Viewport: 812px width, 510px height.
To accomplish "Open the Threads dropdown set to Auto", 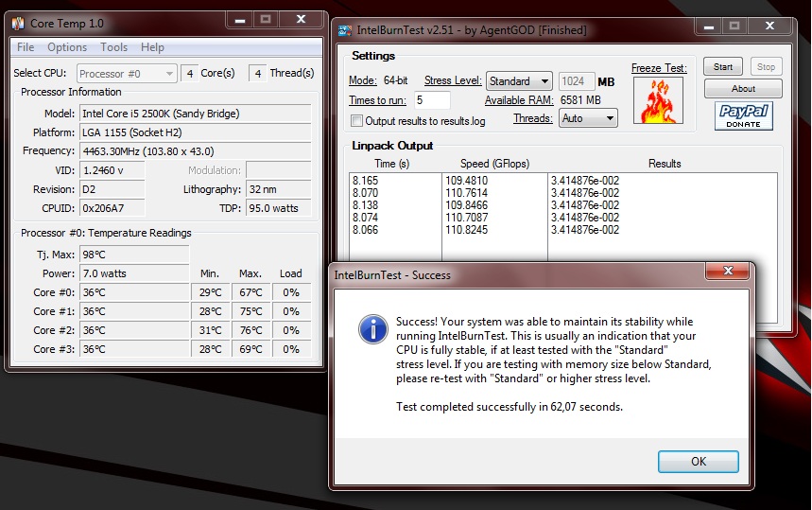I will 588,118.
